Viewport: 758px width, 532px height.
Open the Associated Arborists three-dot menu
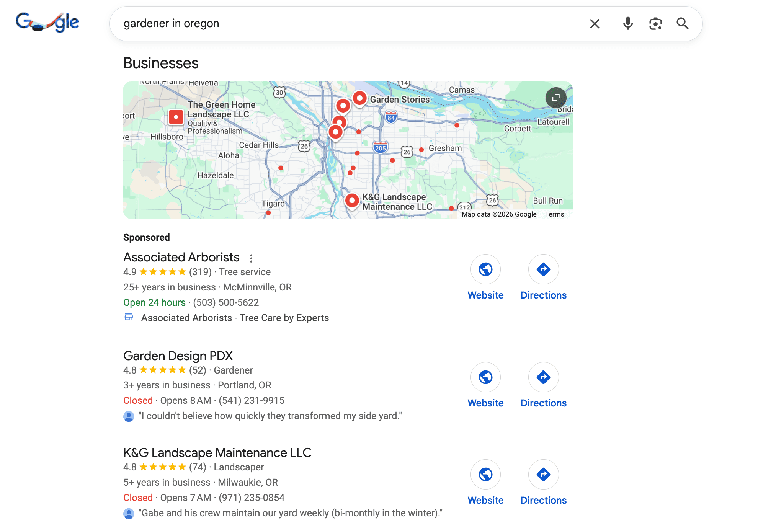[x=251, y=258]
